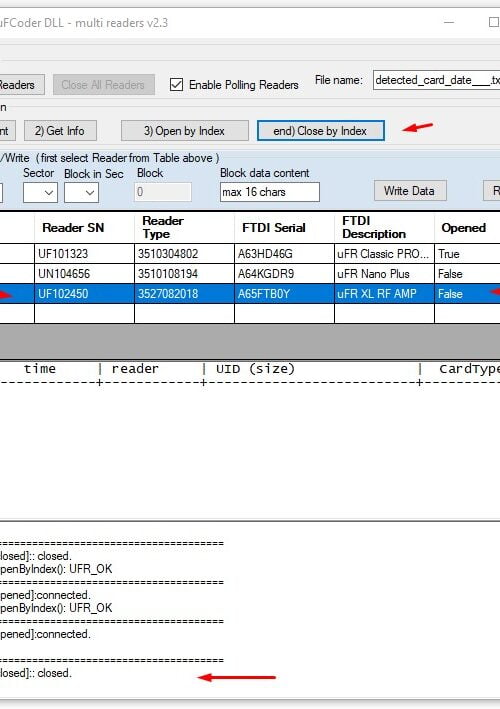Click the Close All Readers button
The image size is (500, 709).
[x=104, y=85]
